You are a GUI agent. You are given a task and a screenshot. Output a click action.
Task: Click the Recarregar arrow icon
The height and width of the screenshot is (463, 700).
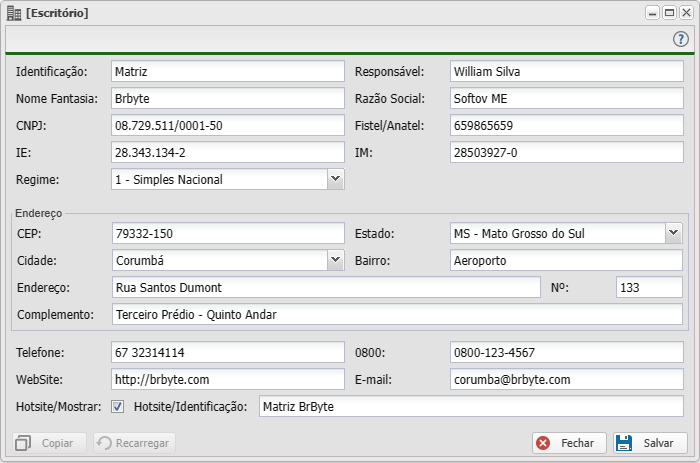tap(103, 443)
